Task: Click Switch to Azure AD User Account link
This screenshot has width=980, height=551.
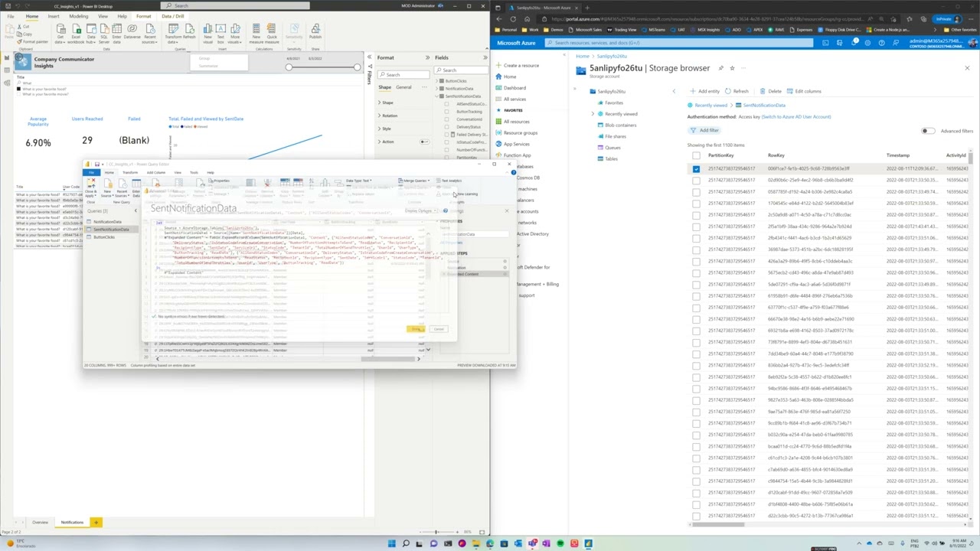Action: coord(796,117)
